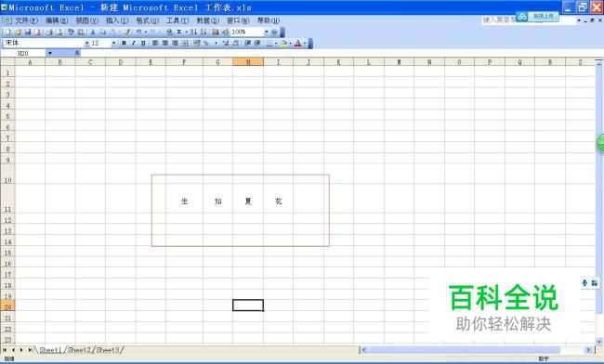Open Borders dropdown arrow
Screen dimensions: 604x364
click(276, 43)
